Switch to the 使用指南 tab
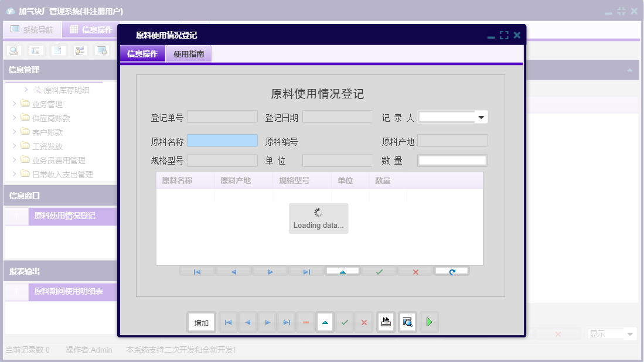This screenshot has width=644, height=362. click(x=188, y=53)
